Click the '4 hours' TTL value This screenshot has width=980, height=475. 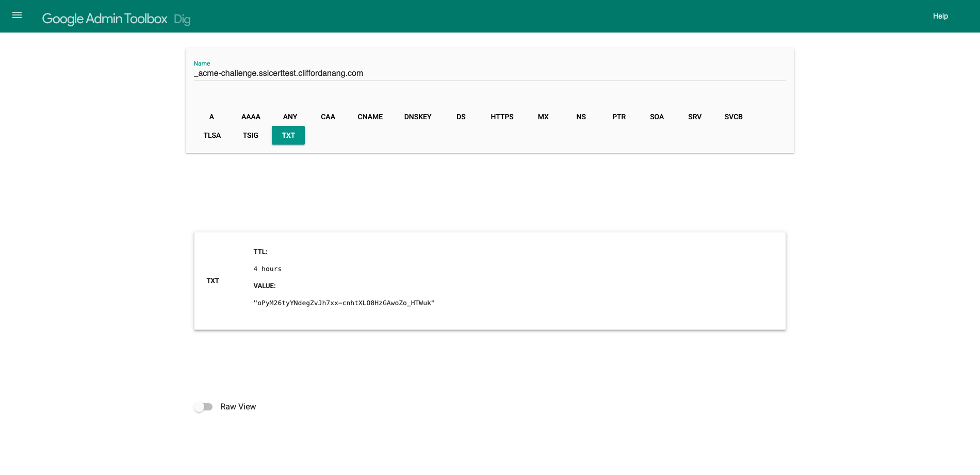(x=267, y=269)
